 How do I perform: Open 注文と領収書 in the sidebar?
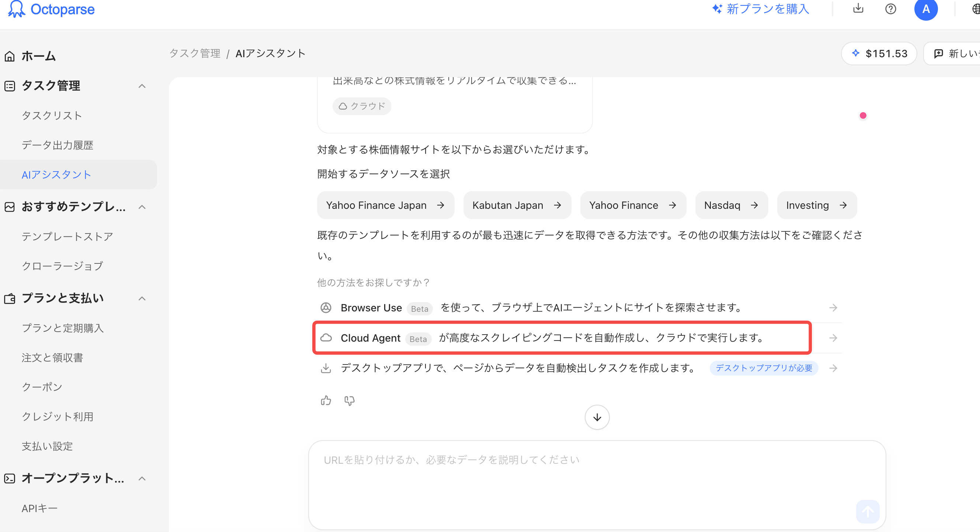click(52, 358)
